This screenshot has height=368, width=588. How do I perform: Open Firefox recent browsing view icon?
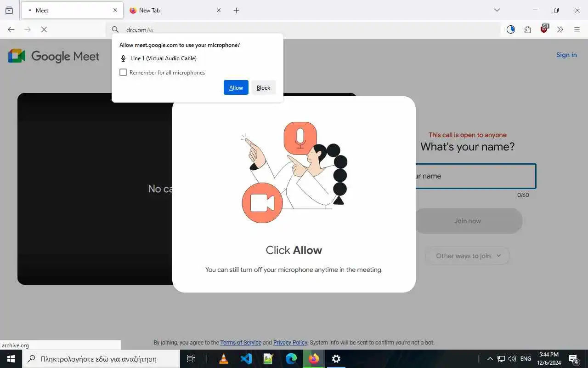[x=9, y=10]
